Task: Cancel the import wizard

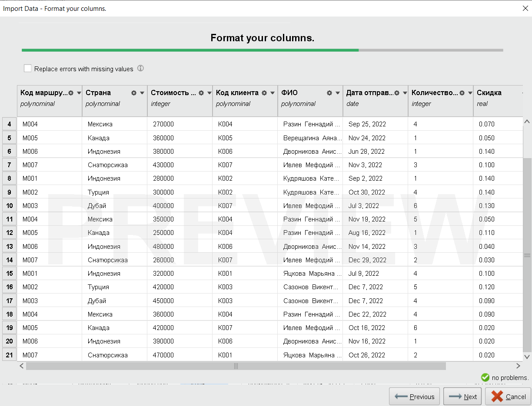Action: click(x=508, y=396)
